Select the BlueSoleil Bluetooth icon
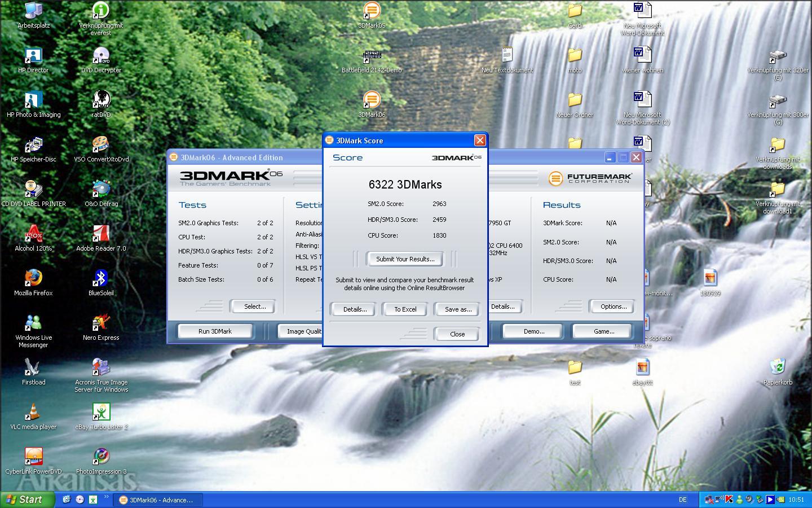 [101, 283]
